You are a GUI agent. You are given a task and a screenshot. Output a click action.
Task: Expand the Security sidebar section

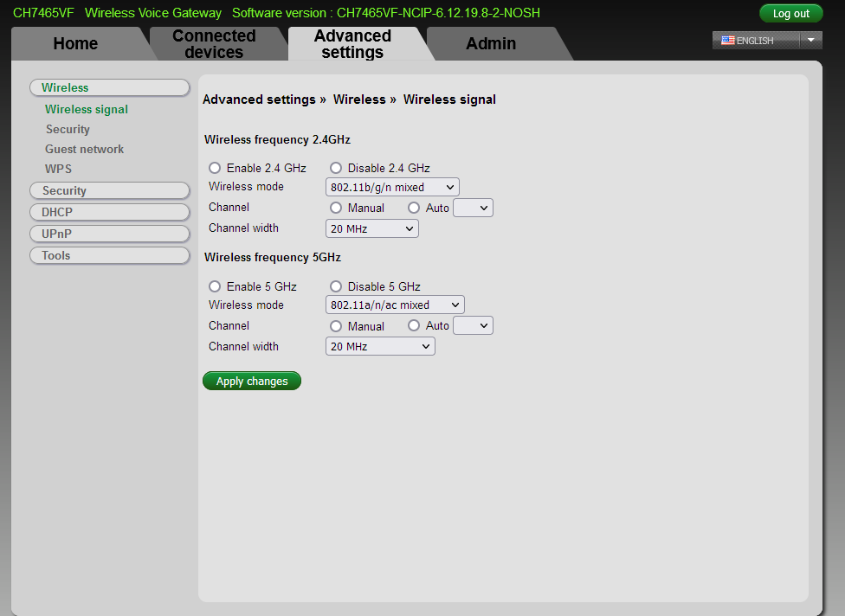click(x=109, y=190)
